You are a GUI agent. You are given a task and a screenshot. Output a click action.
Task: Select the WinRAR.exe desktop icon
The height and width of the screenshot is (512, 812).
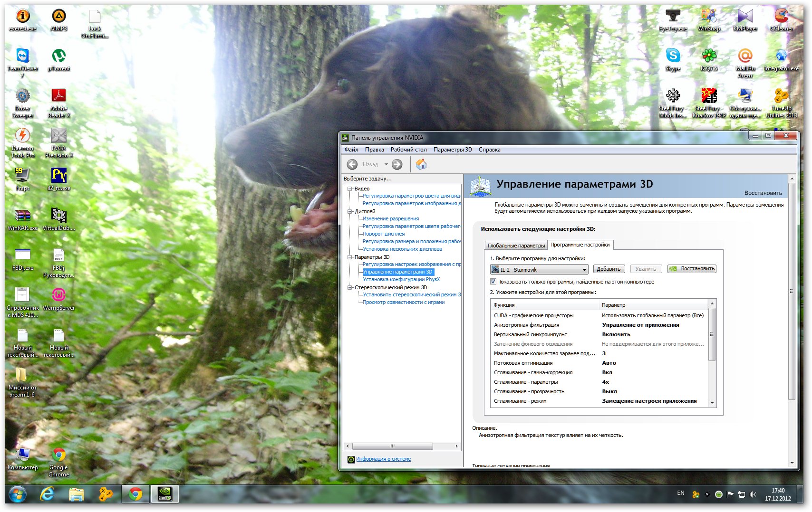[22, 219]
